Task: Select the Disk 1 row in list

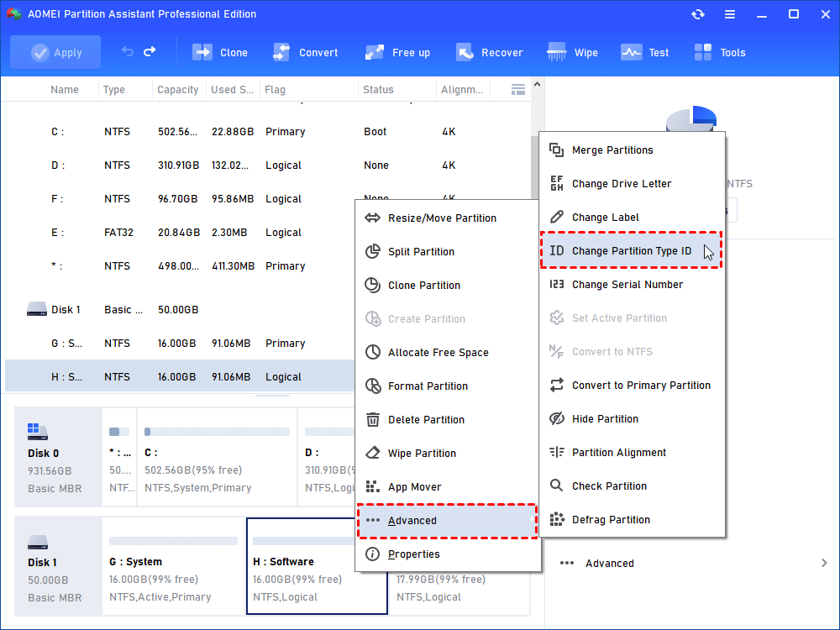Action: pos(180,310)
